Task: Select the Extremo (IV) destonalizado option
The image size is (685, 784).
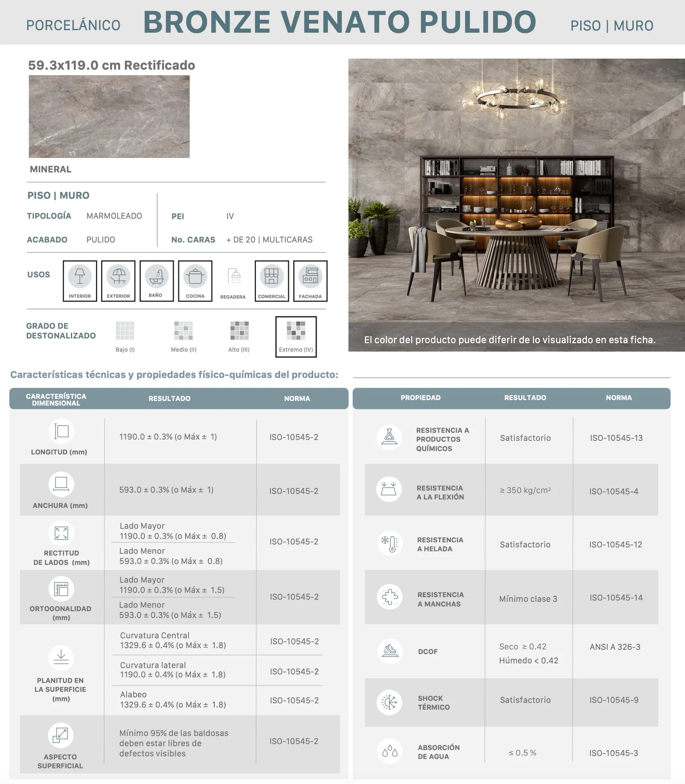Action: point(296,337)
